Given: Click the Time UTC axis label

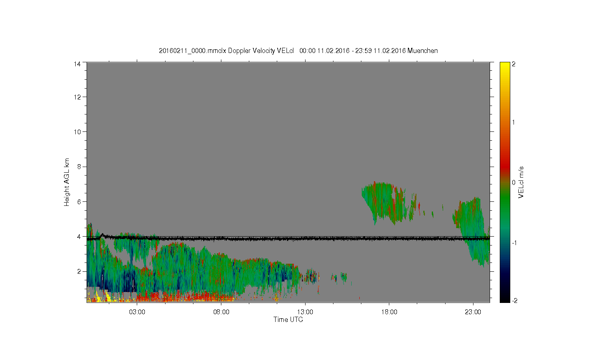Looking at the screenshot, I should click(288, 320).
